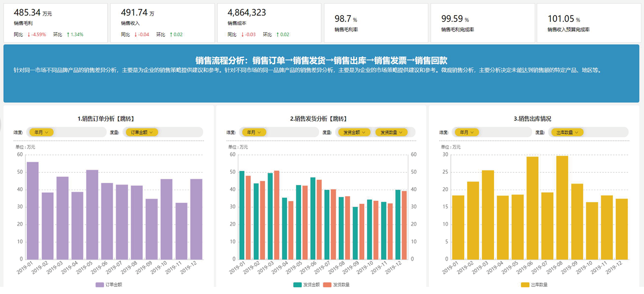The height and width of the screenshot is (294, 644).
Task: Follow the 2.销售发货分析【跳转】 title link
Action: tap(319, 119)
